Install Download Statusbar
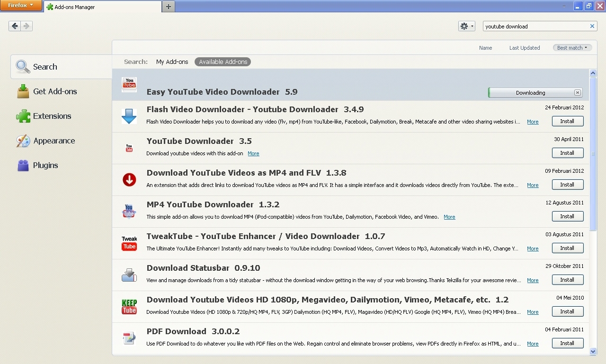 tap(568, 280)
